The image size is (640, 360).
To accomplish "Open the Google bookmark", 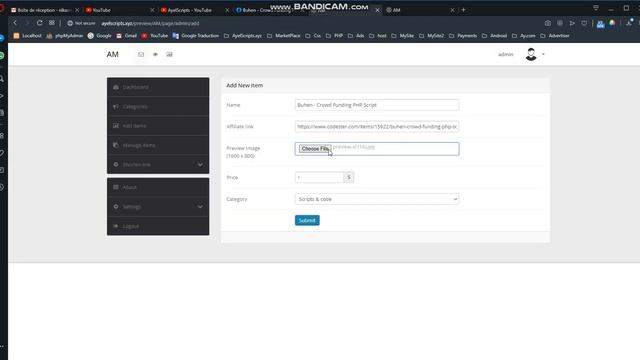I will 100,36.
